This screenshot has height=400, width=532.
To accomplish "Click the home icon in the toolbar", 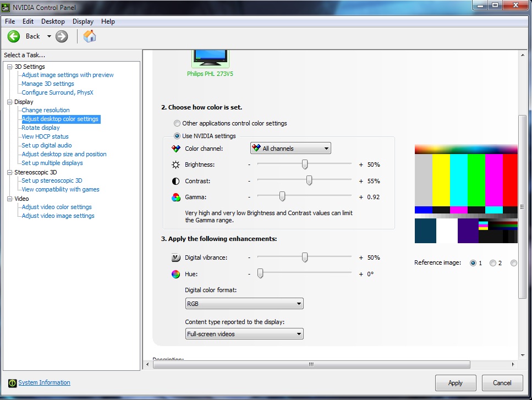I will coord(89,36).
